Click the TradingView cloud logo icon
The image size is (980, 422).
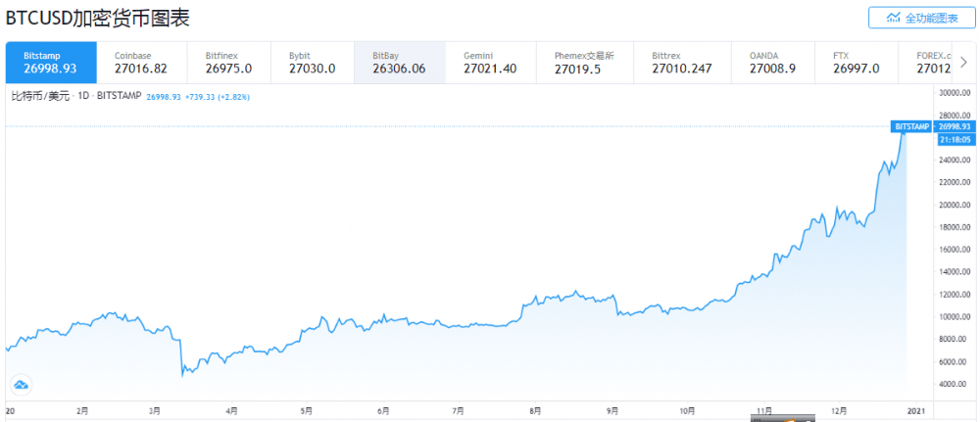[20, 384]
